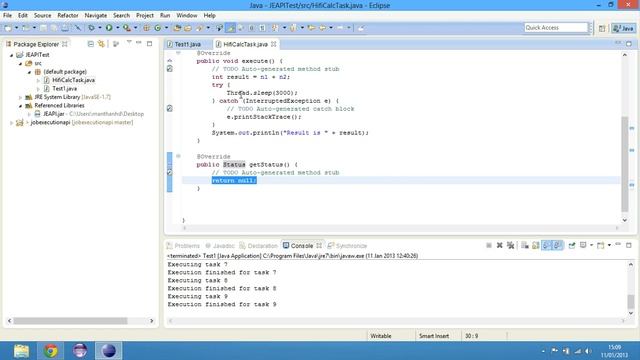Toggle Mark Occurrences highlighter in toolbar

[230, 28]
